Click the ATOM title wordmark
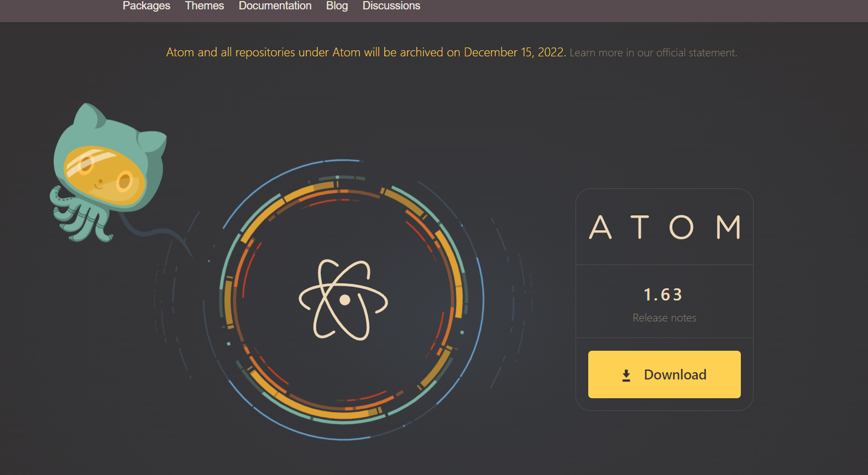 [x=664, y=227]
